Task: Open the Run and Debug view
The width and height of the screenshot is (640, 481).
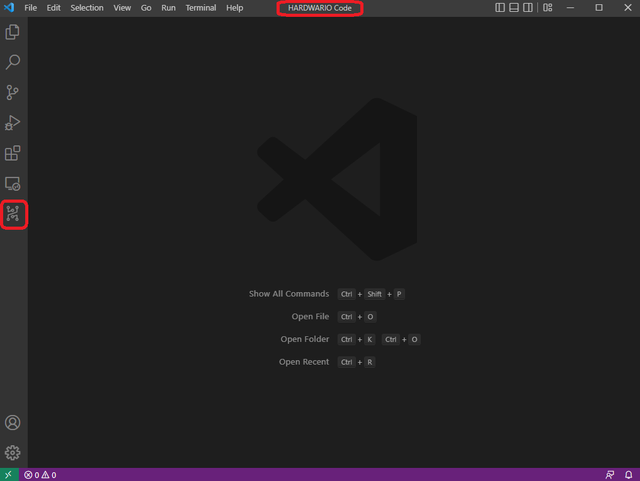Action: point(13,123)
